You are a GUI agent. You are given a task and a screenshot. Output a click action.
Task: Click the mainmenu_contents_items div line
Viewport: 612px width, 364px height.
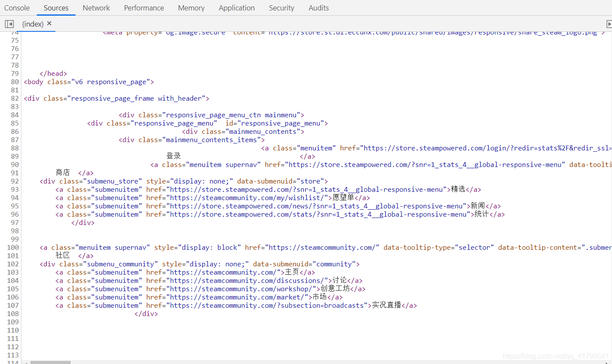click(x=192, y=140)
